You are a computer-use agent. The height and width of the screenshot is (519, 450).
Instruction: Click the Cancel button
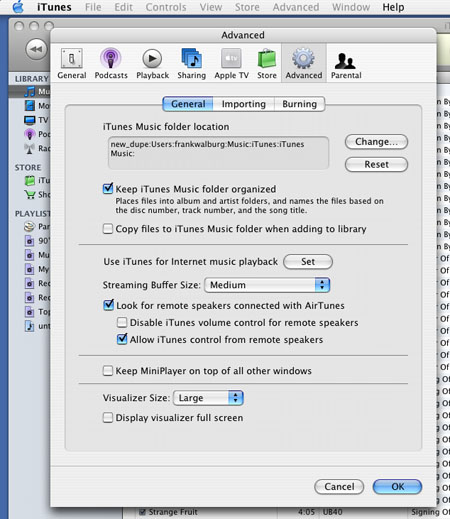(x=339, y=487)
